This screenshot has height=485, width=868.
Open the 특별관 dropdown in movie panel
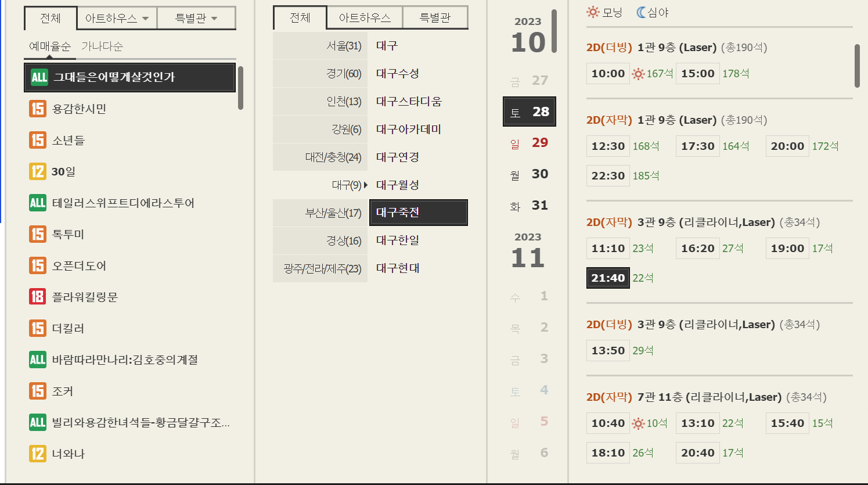pos(196,18)
